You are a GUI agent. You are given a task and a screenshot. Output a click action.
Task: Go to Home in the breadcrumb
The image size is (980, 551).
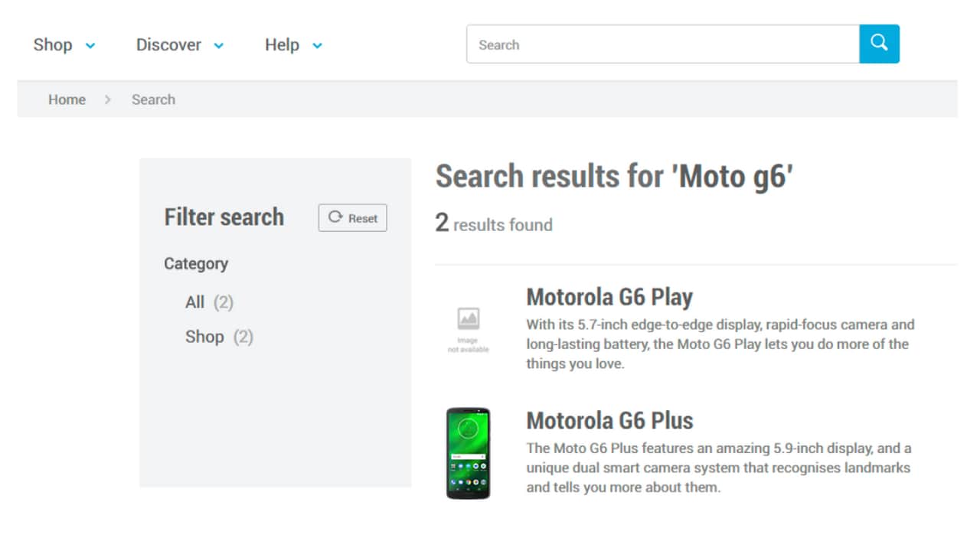coord(67,99)
